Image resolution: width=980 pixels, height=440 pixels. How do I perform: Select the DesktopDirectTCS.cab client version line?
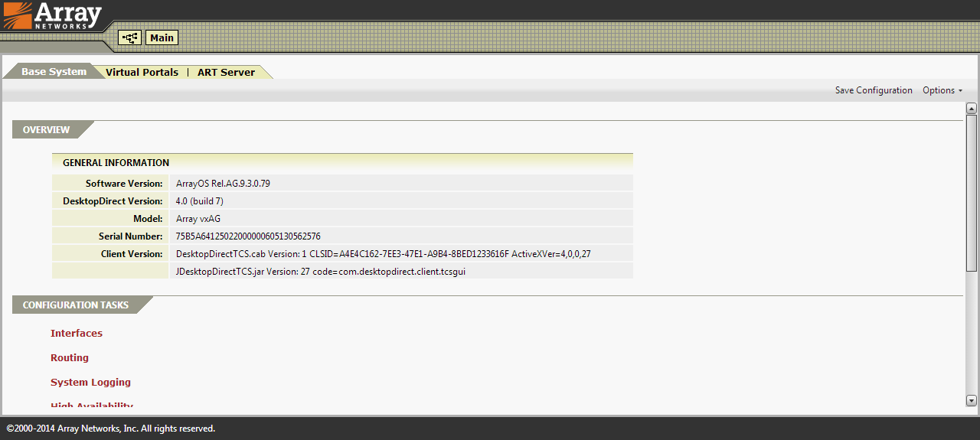(383, 254)
